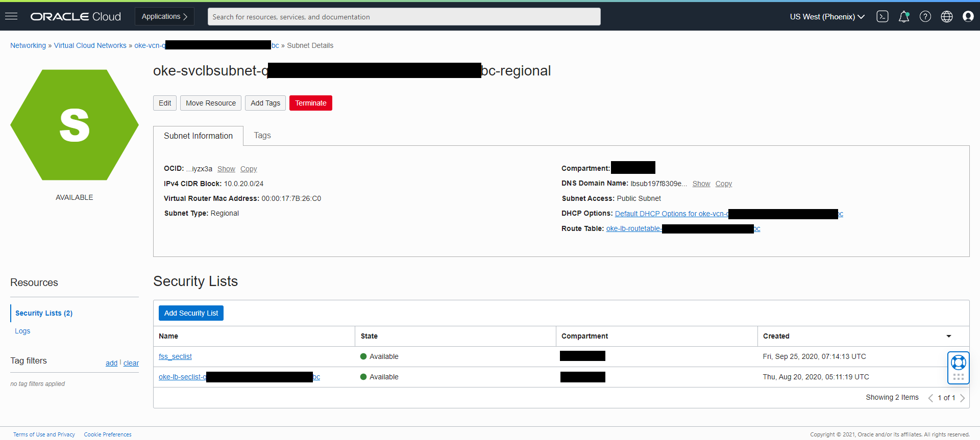
Task: Expand the Applications menu
Action: [x=164, y=16]
